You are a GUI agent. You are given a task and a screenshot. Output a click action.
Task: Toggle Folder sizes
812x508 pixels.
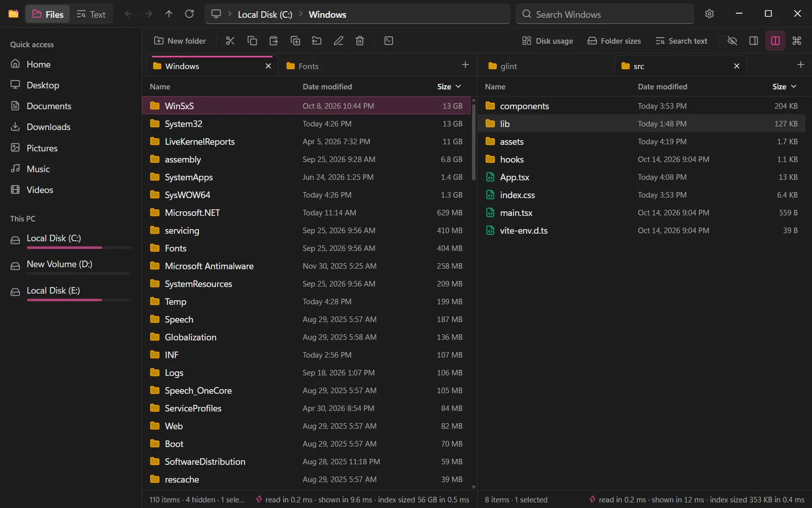[x=614, y=41]
